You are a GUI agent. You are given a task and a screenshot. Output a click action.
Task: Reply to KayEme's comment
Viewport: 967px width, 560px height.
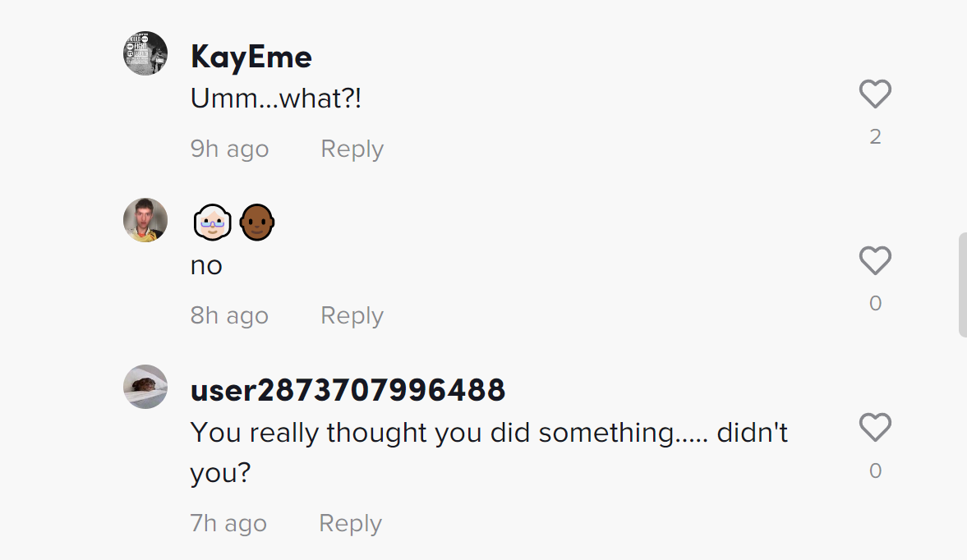pyautogui.click(x=352, y=149)
